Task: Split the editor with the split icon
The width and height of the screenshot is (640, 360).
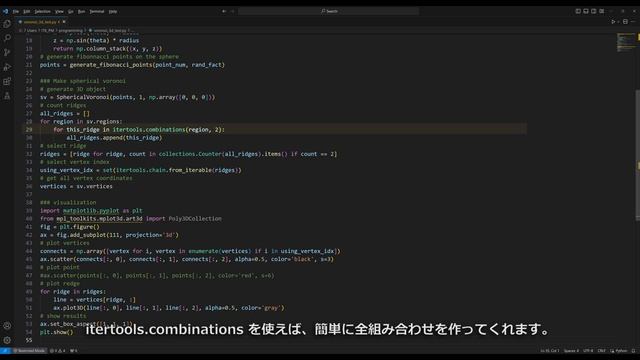Action: [x=625, y=22]
